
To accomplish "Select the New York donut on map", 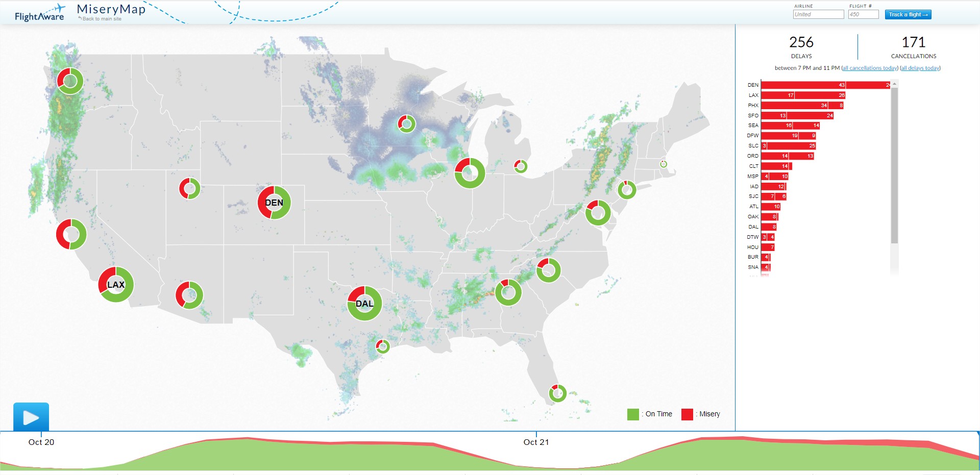I will [627, 190].
